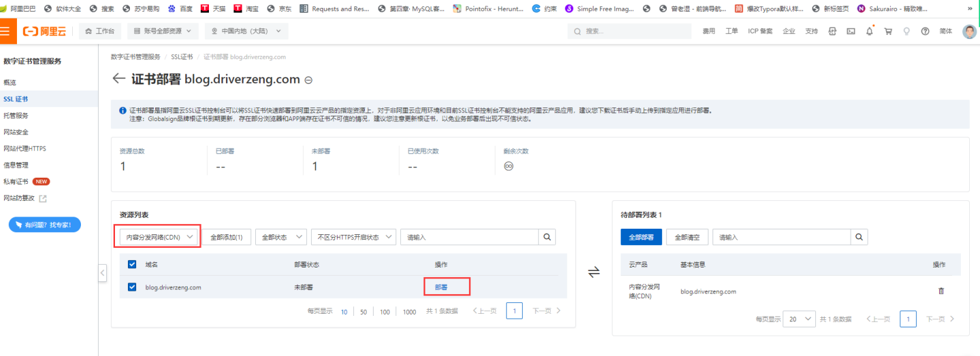The image size is (980, 356).
Task: Open the 工作台 home button
Action: [100, 31]
